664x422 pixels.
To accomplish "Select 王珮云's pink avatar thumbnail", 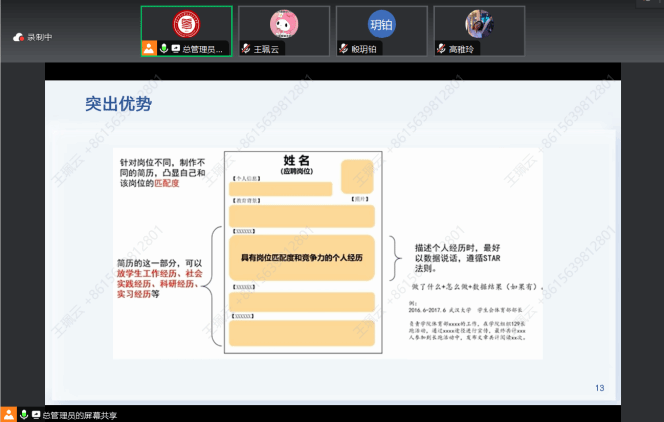I will (x=283, y=24).
